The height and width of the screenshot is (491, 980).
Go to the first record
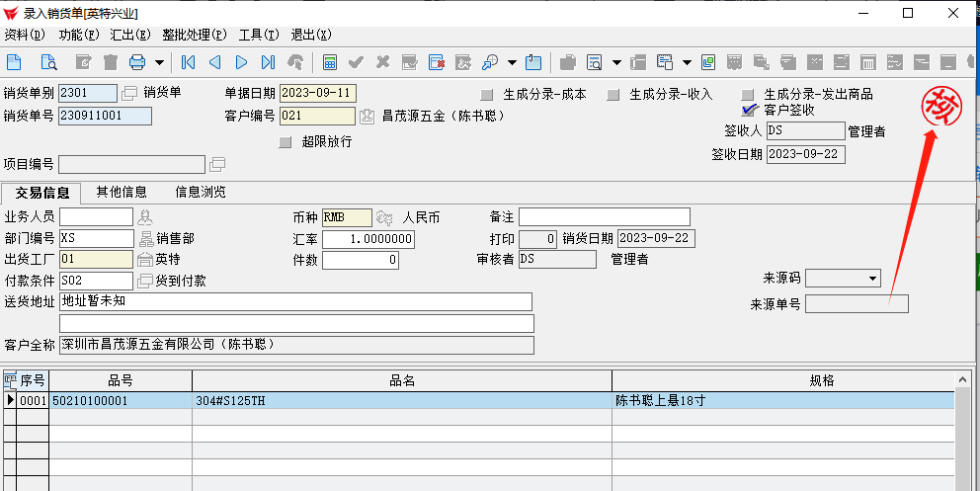coord(188,62)
